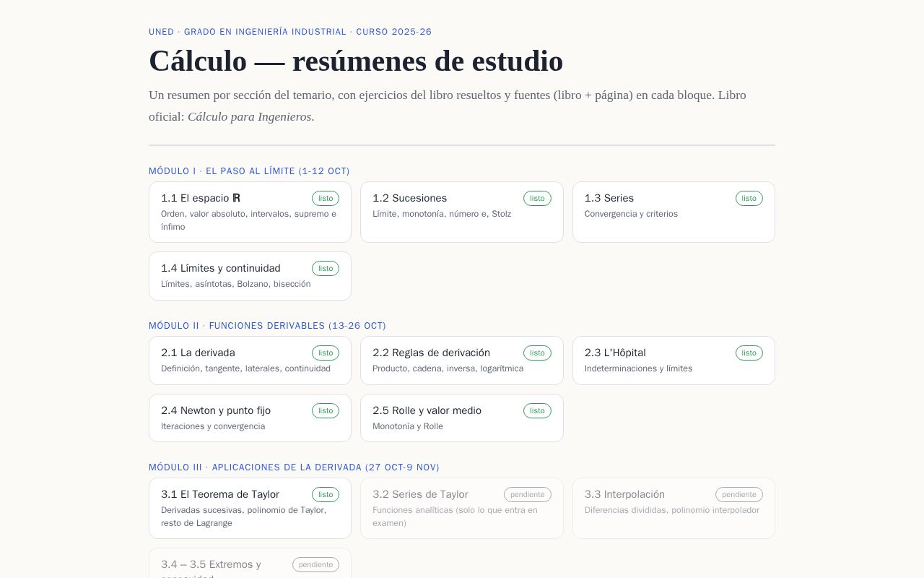
Task: Open 3.1 El Teorema de Taylor card
Action: (250, 508)
